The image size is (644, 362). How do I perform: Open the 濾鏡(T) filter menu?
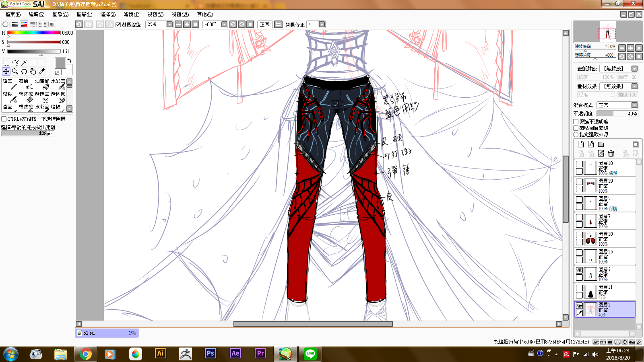[x=132, y=14]
